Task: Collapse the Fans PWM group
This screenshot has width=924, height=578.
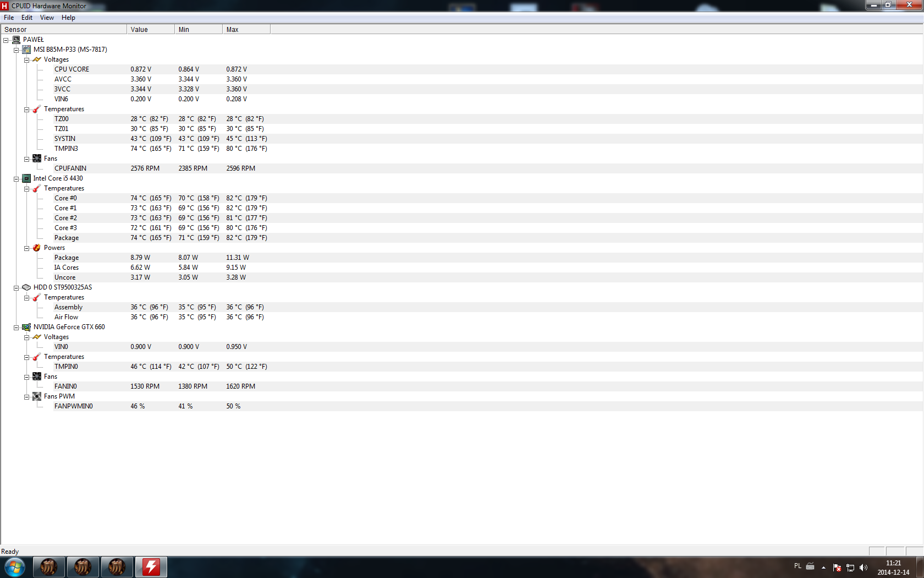Action: pos(26,397)
